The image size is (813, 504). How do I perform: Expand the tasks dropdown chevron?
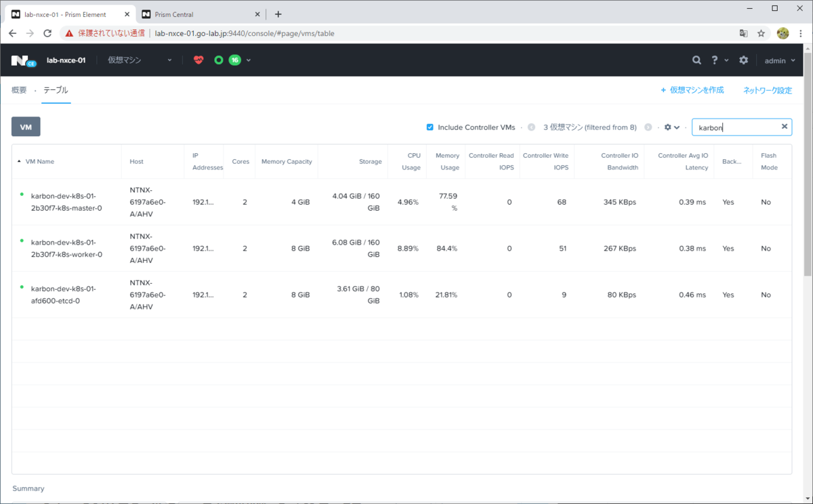click(x=249, y=60)
